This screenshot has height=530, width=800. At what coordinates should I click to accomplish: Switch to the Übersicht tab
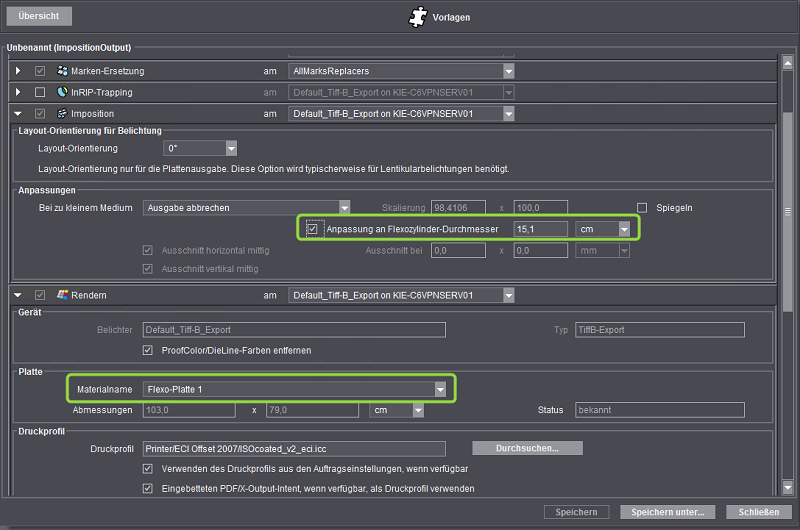[x=38, y=17]
